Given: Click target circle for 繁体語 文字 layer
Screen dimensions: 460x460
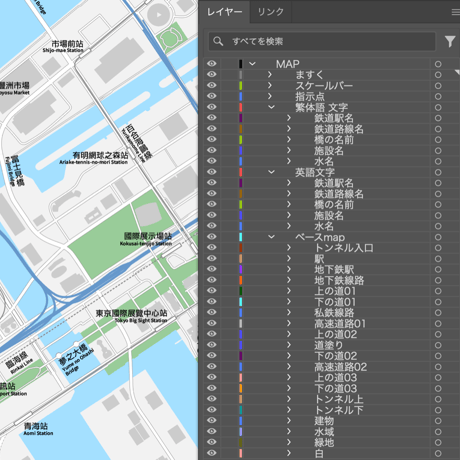Looking at the screenshot, I should [438, 107].
